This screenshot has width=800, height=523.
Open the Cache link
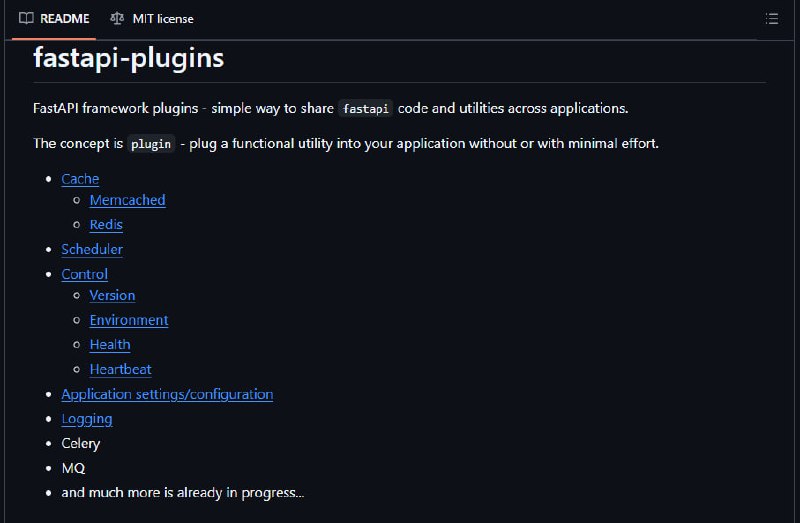(80, 179)
